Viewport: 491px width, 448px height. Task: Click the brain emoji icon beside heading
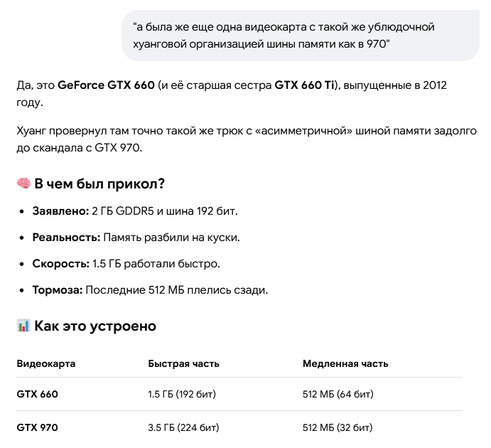(x=23, y=183)
